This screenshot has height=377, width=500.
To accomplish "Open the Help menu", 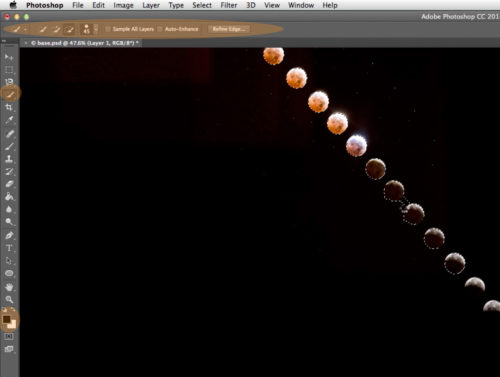I will [x=330, y=5].
